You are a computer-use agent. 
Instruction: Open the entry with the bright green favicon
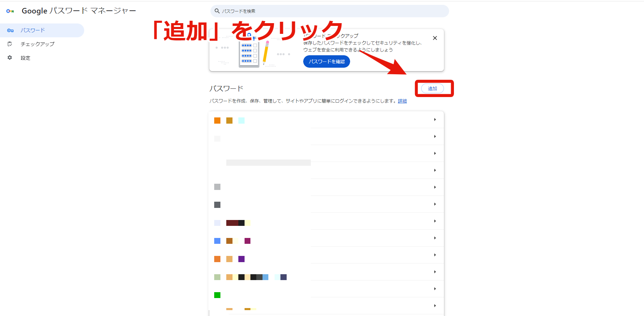(326, 289)
